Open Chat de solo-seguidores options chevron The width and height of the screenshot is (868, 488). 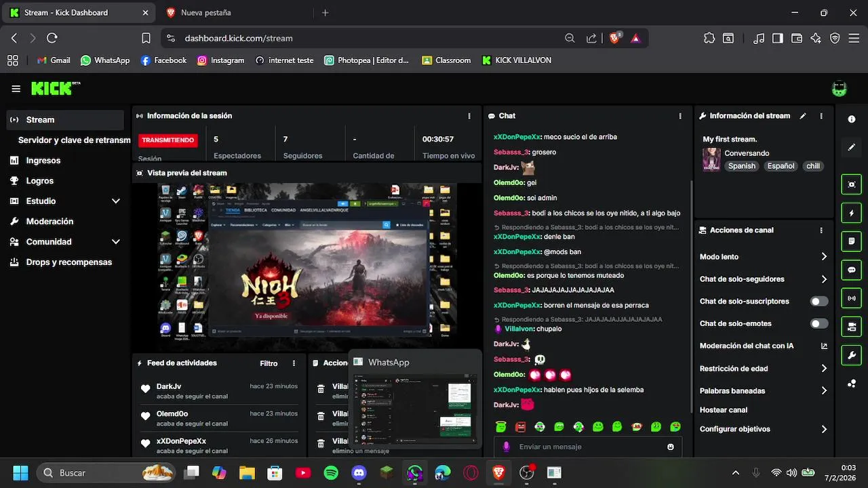[x=824, y=279]
